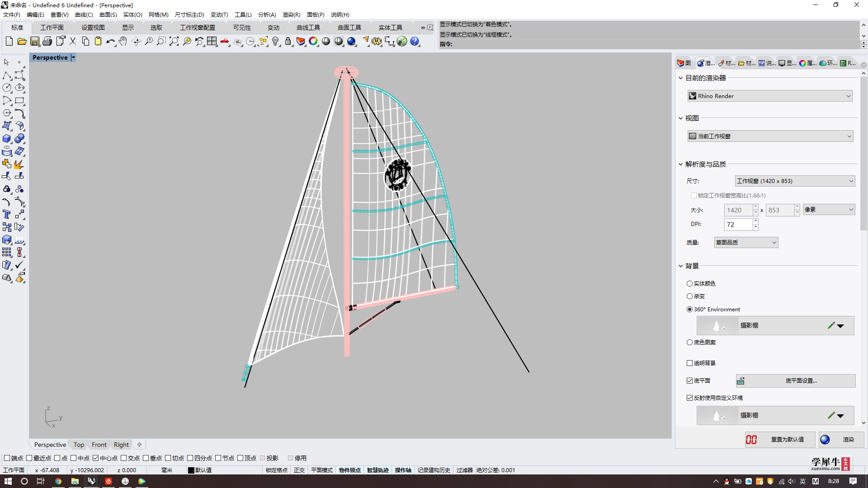Click the red car icon in toolbar

(225, 42)
